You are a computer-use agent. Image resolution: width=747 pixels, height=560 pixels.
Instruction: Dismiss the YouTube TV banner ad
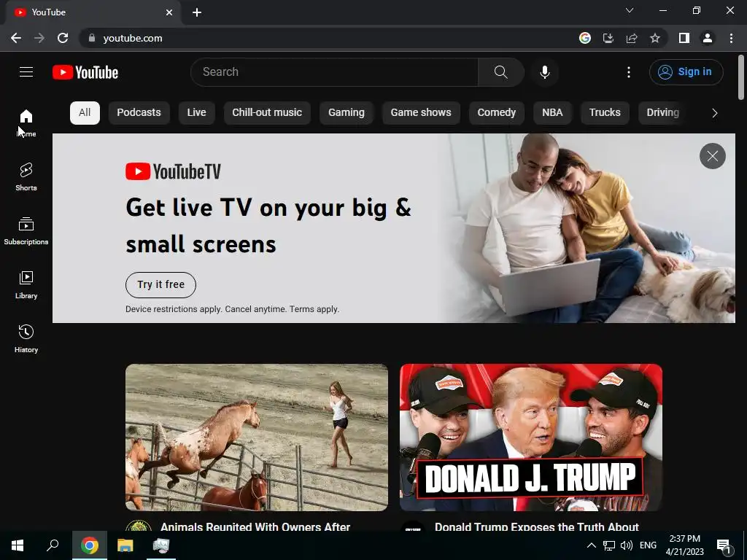click(x=712, y=156)
